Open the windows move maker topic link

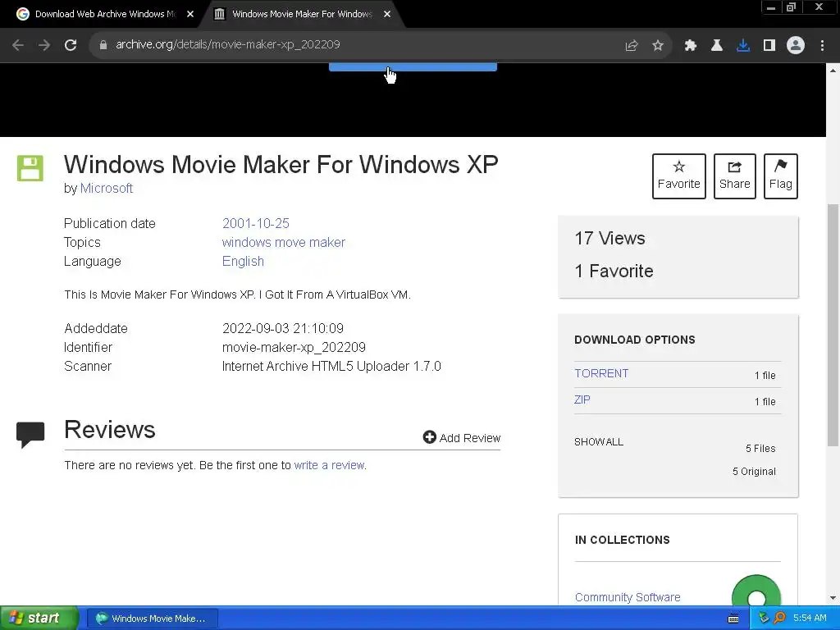coord(283,243)
